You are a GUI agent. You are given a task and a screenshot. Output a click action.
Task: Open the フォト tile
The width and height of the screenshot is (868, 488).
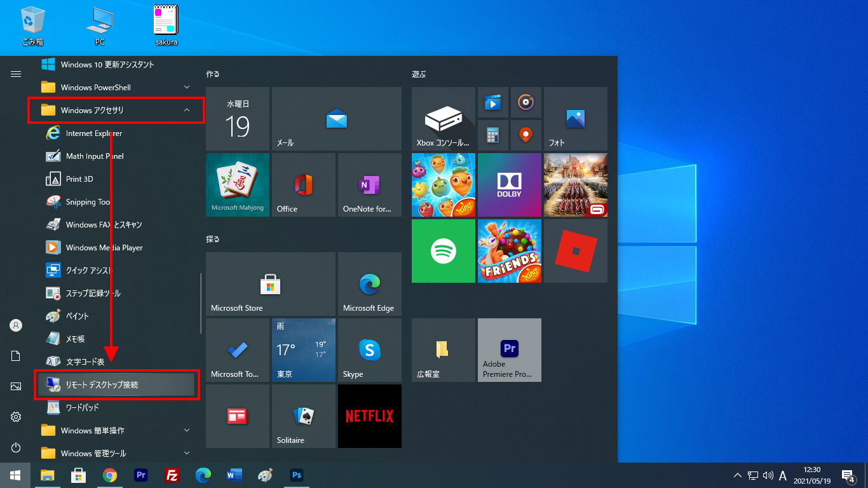coord(576,119)
